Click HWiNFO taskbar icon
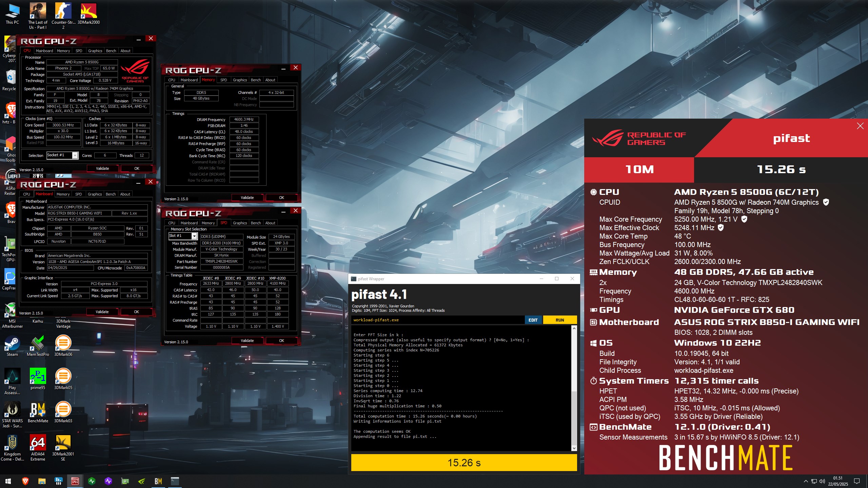The image size is (868, 488). 58,481
